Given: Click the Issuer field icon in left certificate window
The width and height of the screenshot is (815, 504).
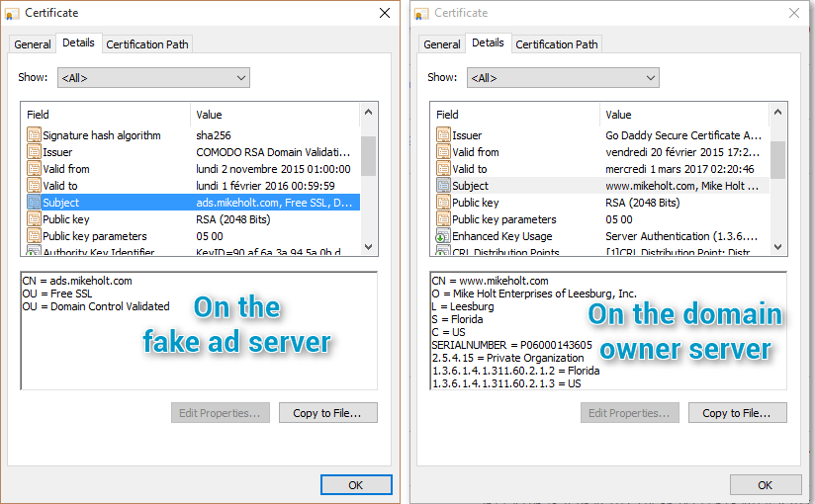Looking at the screenshot, I should pos(34,152).
